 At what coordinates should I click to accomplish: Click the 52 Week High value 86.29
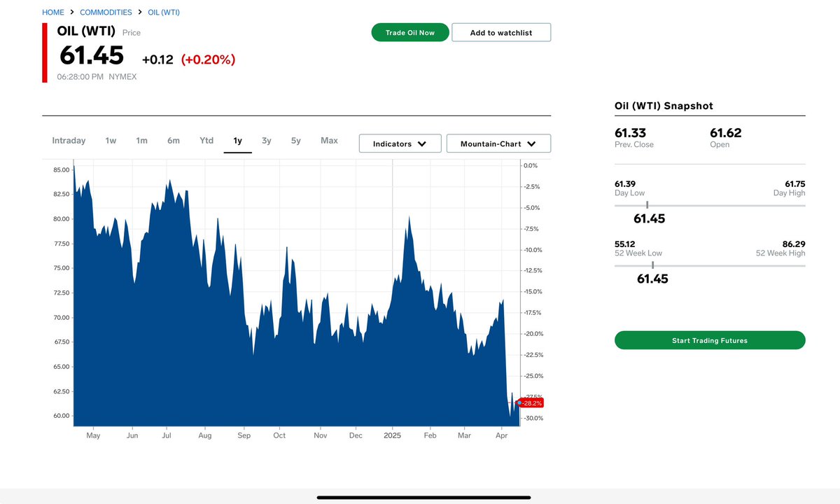tap(794, 244)
